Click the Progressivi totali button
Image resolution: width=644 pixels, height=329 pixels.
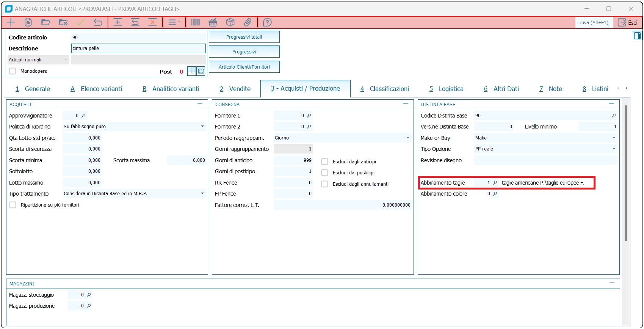pos(244,37)
